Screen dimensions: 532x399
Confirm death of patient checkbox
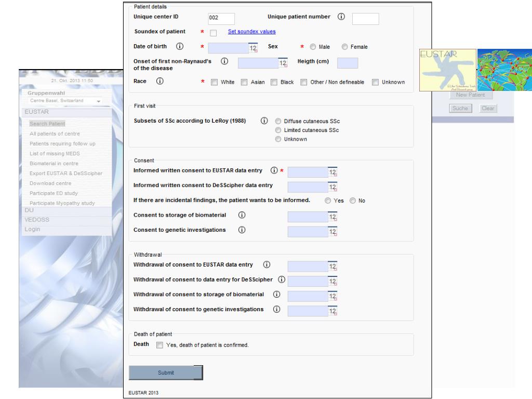tap(159, 345)
